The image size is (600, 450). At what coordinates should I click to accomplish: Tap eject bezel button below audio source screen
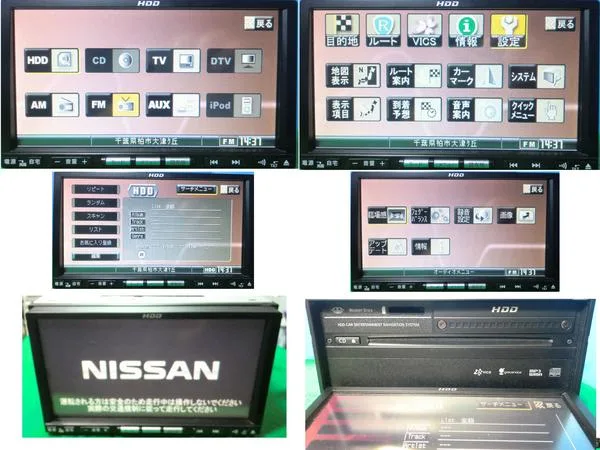[x=287, y=163]
